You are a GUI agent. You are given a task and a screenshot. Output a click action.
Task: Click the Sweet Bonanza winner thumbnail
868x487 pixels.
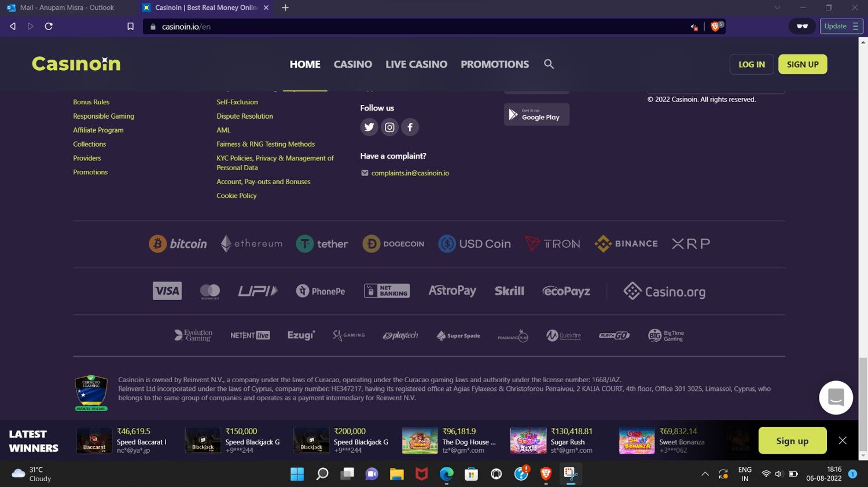[x=637, y=441]
